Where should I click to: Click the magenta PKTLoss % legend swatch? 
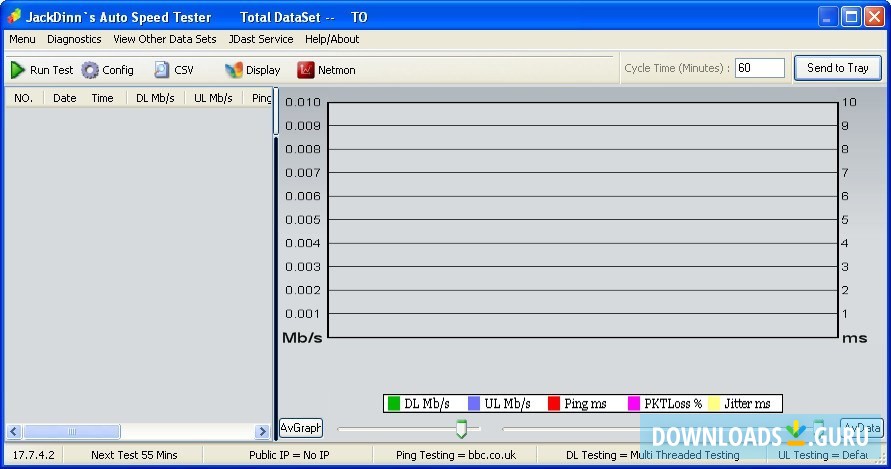point(634,404)
